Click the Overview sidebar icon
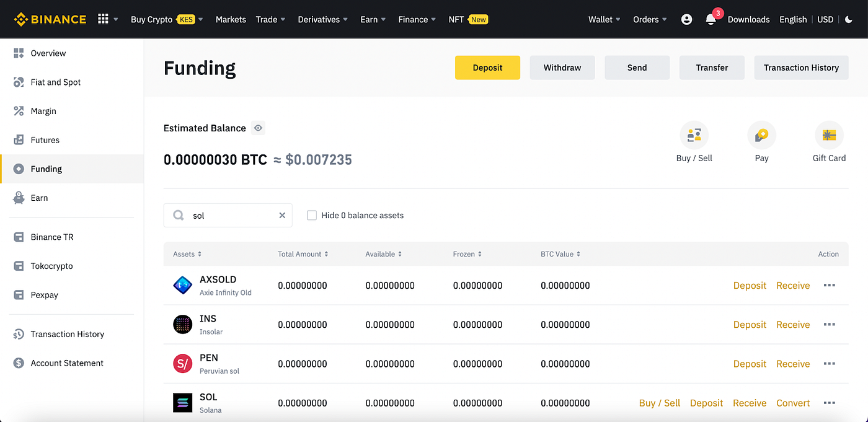Image resolution: width=868 pixels, height=422 pixels. [x=19, y=53]
